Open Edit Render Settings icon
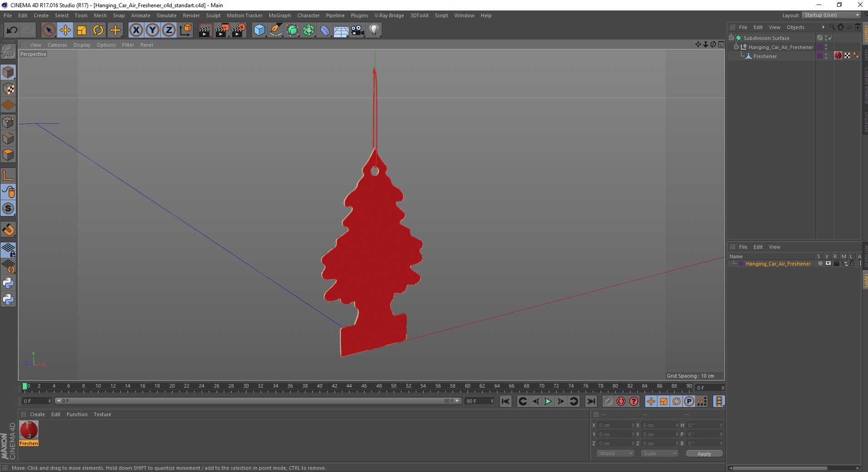 pos(238,30)
